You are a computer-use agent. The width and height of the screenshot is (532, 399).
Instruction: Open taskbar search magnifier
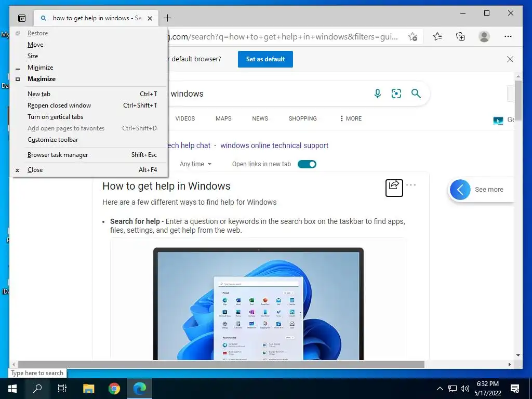coord(37,389)
